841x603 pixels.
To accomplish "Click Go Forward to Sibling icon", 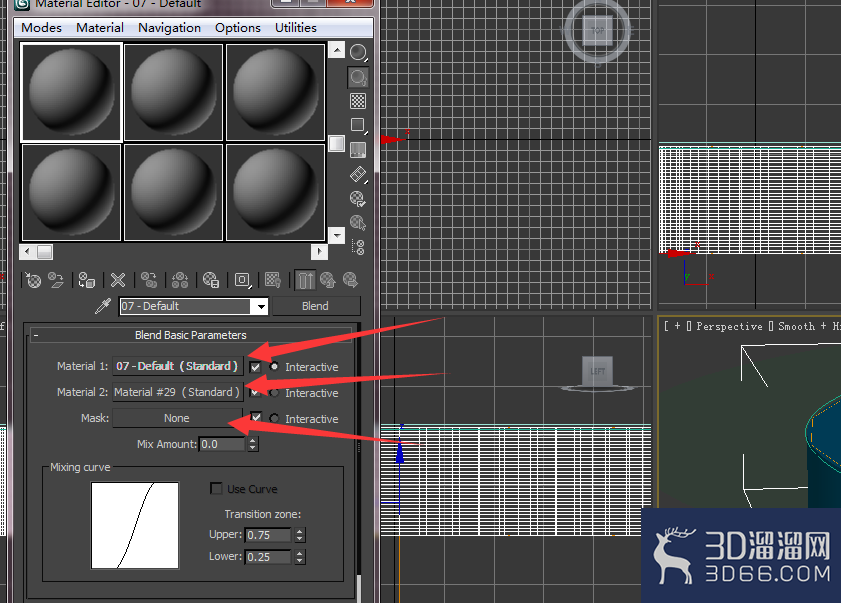I will [351, 280].
